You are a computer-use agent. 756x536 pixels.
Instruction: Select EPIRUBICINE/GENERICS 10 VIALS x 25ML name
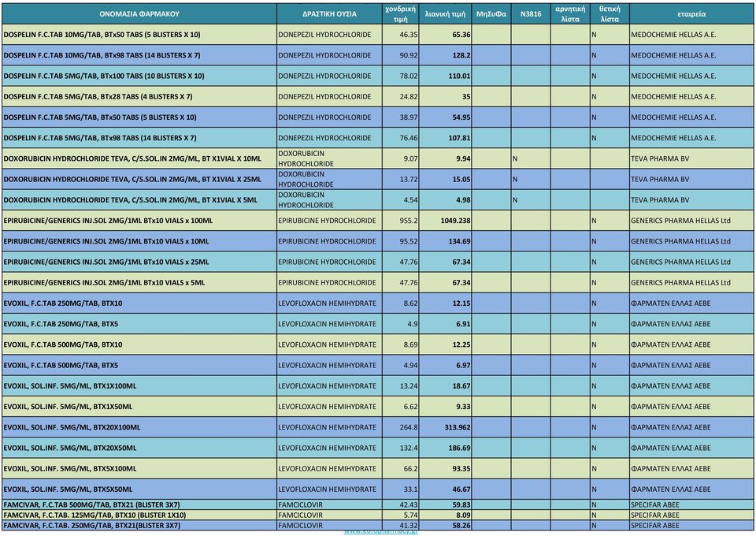click(106, 262)
